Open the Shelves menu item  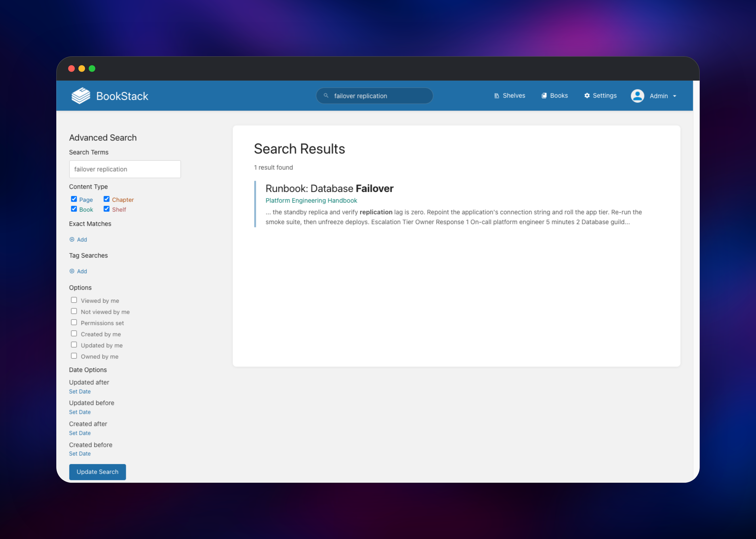pyautogui.click(x=510, y=96)
